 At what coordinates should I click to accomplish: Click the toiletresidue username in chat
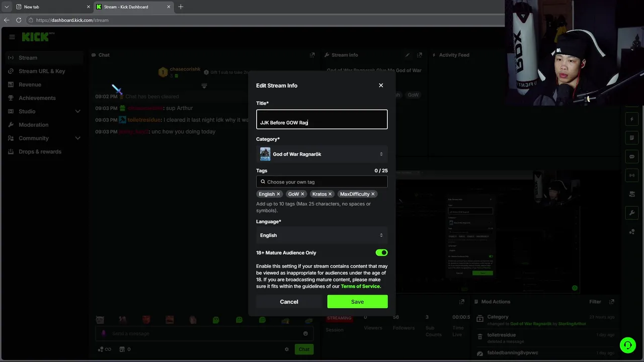click(x=144, y=120)
